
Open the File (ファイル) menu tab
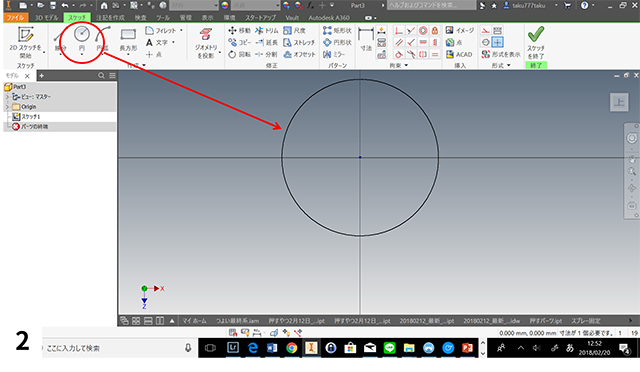click(16, 18)
